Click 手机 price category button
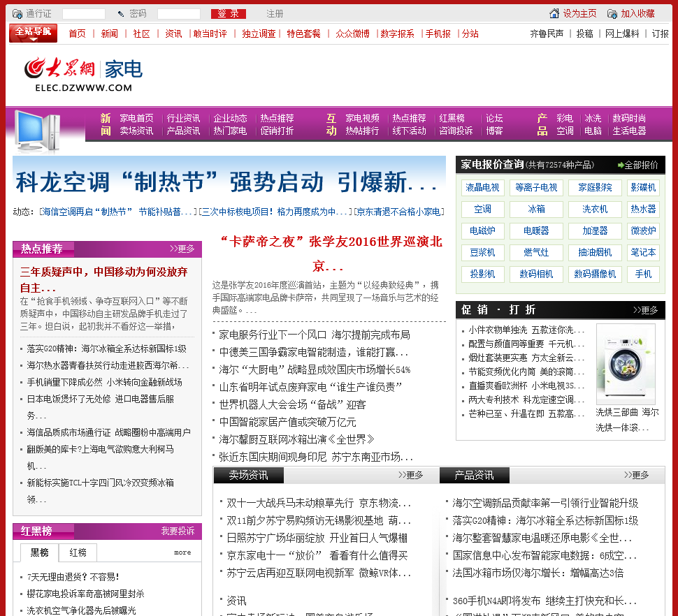 pos(644,274)
